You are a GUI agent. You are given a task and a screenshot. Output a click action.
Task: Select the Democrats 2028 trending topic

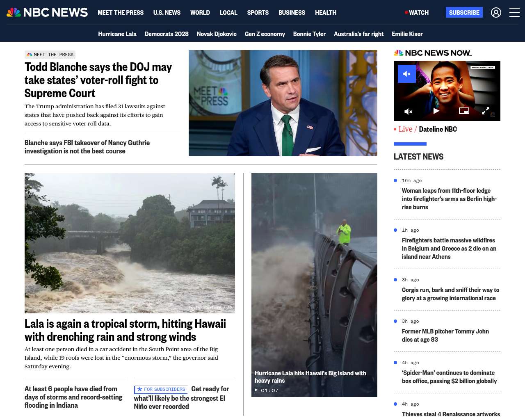coord(167,34)
